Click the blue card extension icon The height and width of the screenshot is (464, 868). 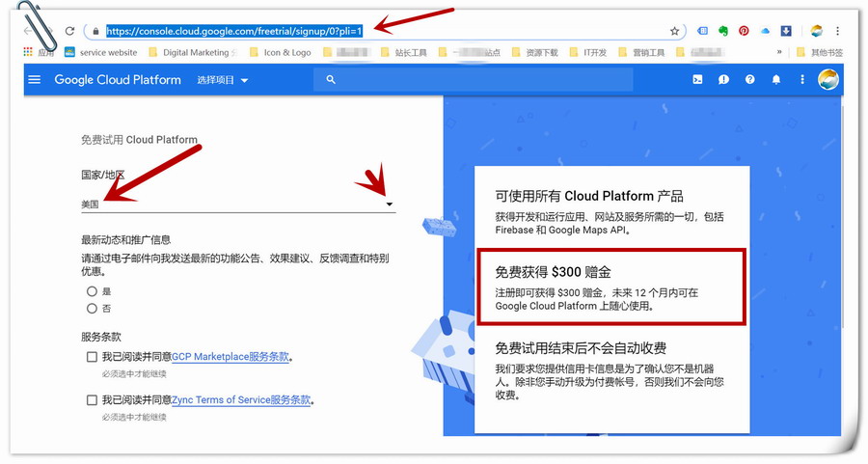pyautogui.click(x=702, y=31)
